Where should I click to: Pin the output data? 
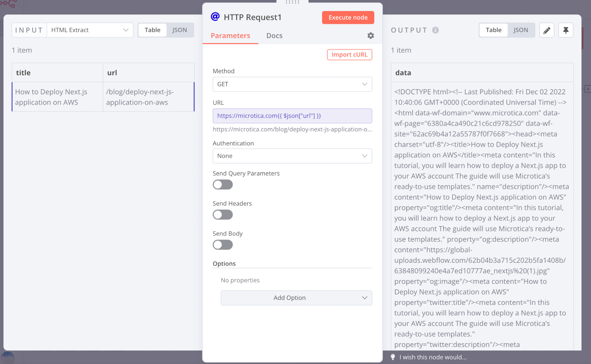point(566,30)
